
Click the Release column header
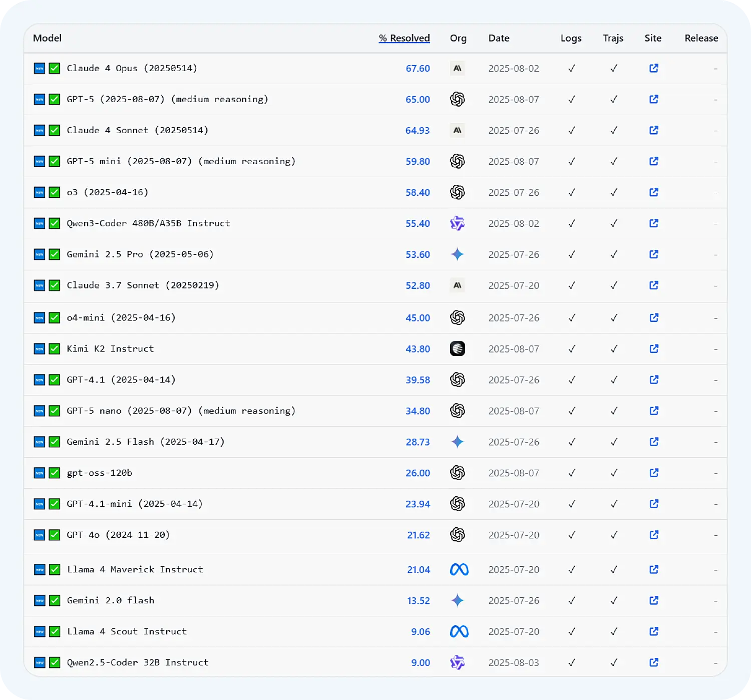[x=701, y=38]
